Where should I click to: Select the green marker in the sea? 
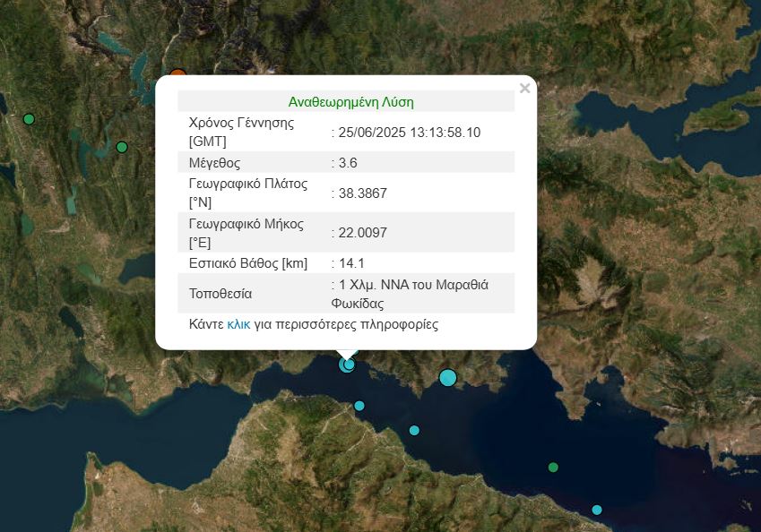coord(553,467)
